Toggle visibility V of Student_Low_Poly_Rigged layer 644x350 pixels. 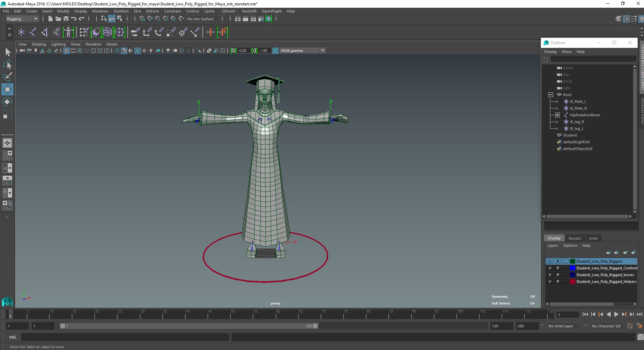pos(550,261)
